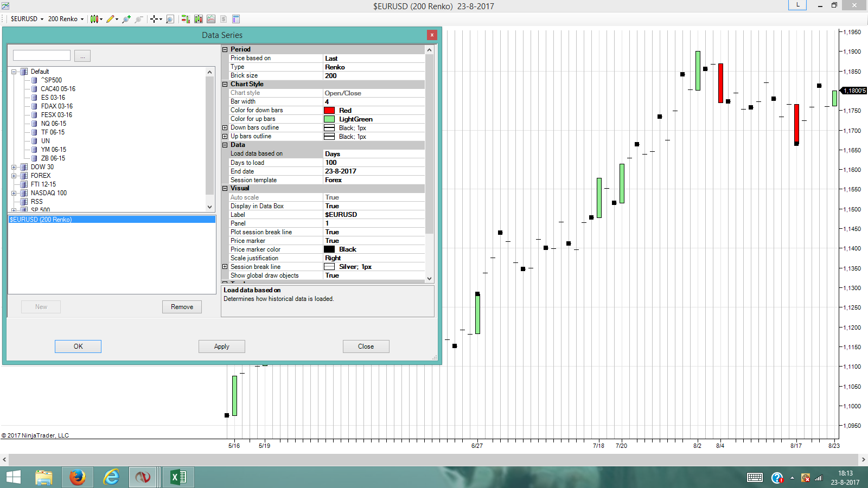The image size is (868, 488).
Task: Open Excel from the taskbar
Action: [x=178, y=477]
